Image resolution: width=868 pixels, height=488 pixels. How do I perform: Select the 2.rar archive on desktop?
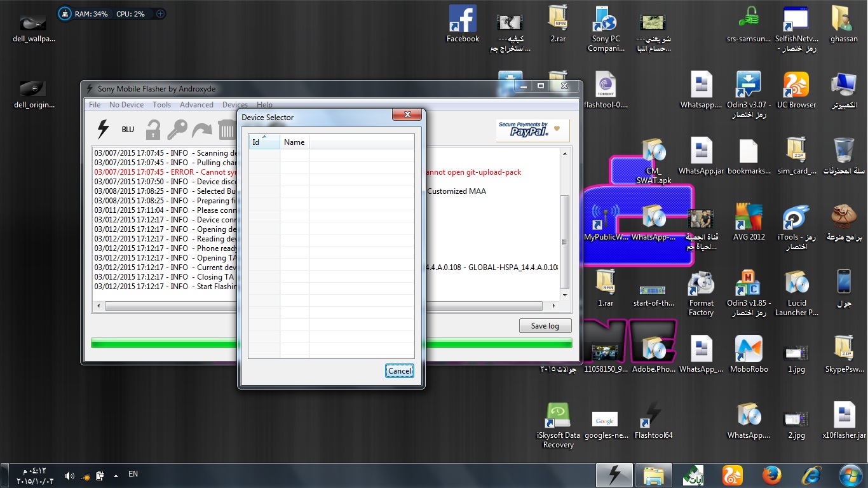(x=558, y=25)
